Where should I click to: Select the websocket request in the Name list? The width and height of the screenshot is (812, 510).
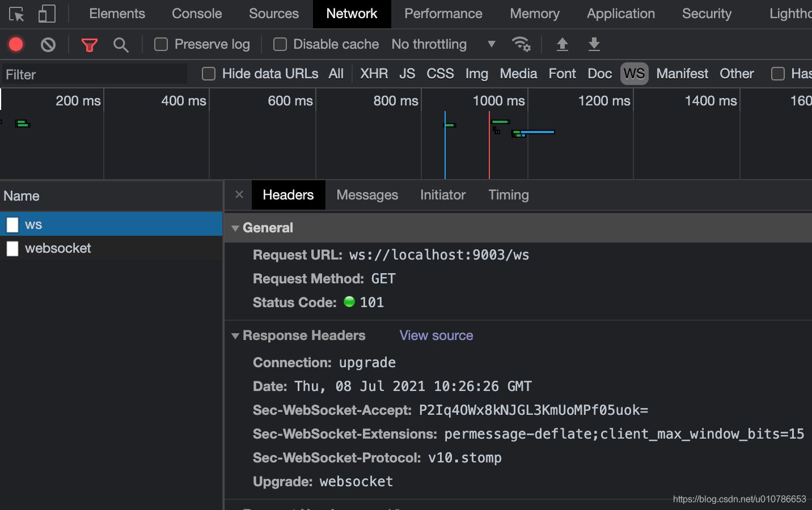[58, 248]
